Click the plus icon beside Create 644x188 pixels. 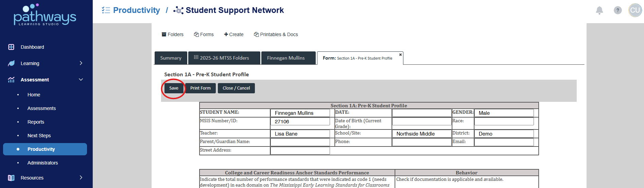226,34
